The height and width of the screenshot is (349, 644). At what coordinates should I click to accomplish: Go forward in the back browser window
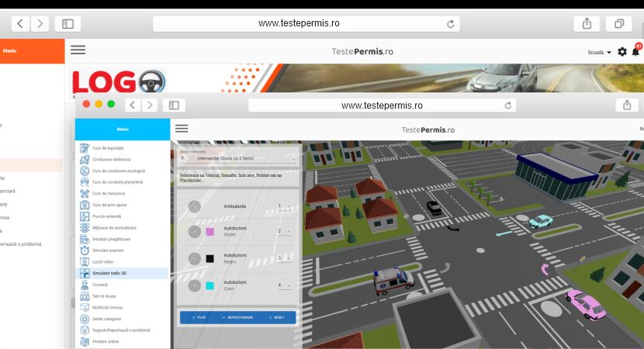click(40, 24)
